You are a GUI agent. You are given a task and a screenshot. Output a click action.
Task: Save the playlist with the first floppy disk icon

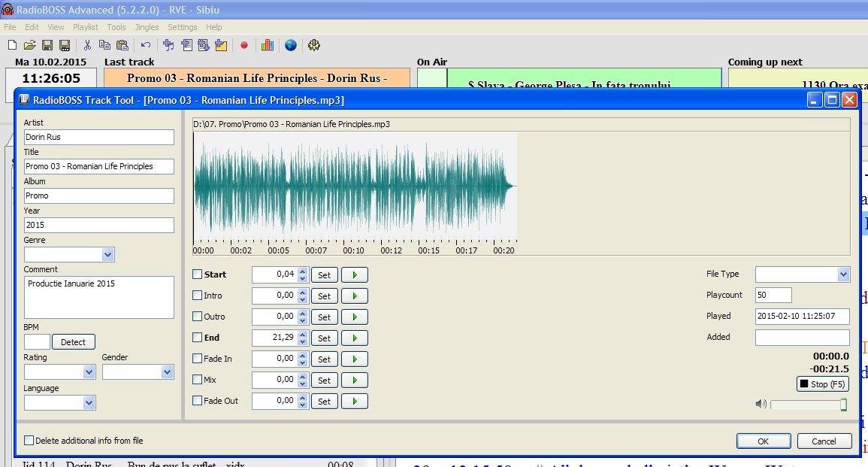pyautogui.click(x=47, y=45)
